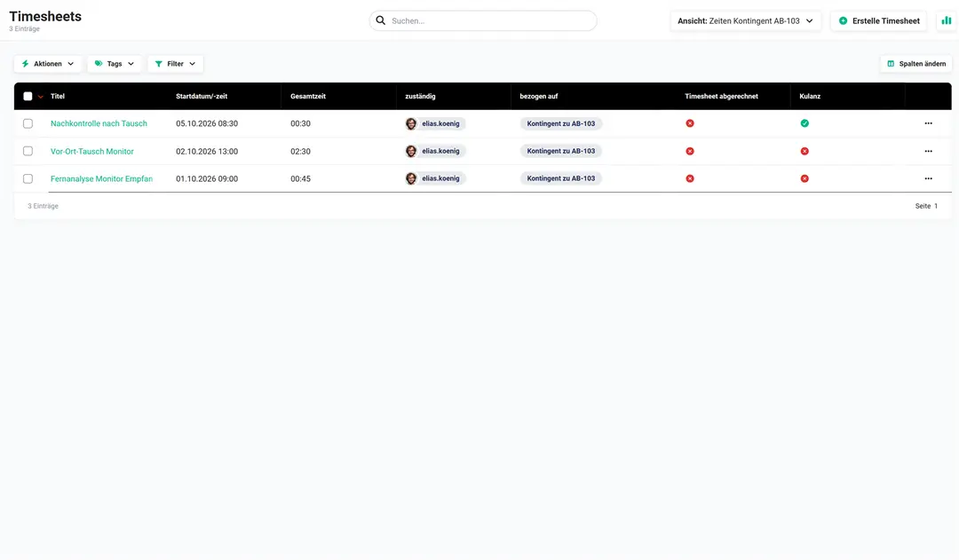959x560 pixels.
Task: Click abgerechnet status icon for Nachkontrolle row
Action: [x=690, y=123]
